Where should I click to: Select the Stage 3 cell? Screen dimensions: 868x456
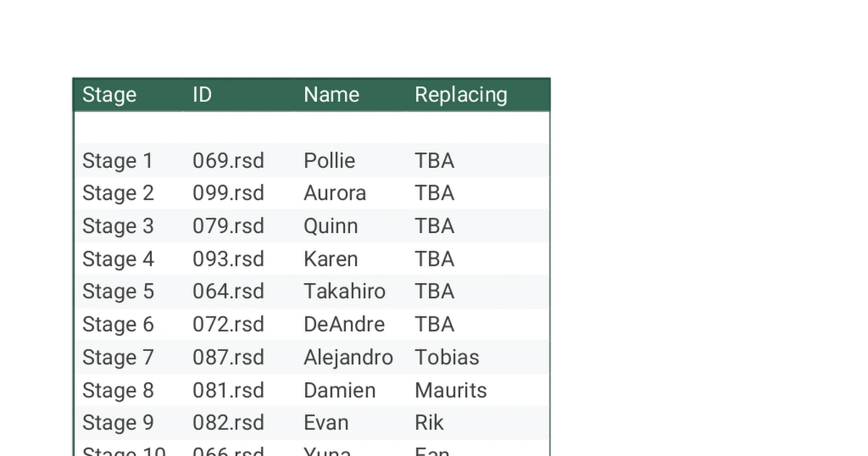118,226
